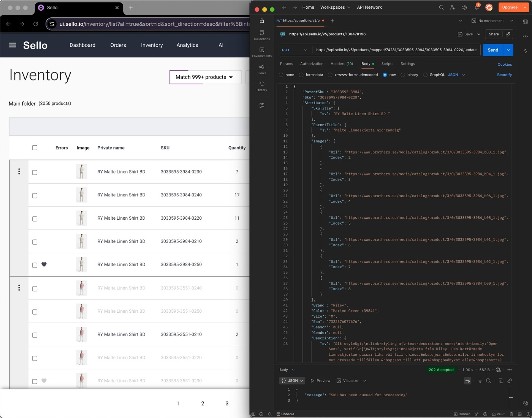The width and height of the screenshot is (532, 418).
Task: Launch the collection Runner
Action: click(462, 414)
